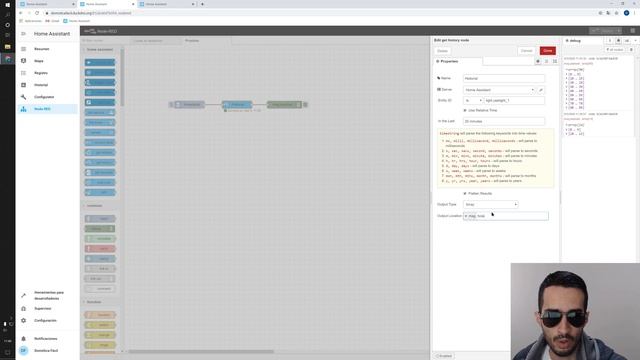Click the pencil icon to edit server
Viewport: 640px width, 360px height.
[x=541, y=90]
